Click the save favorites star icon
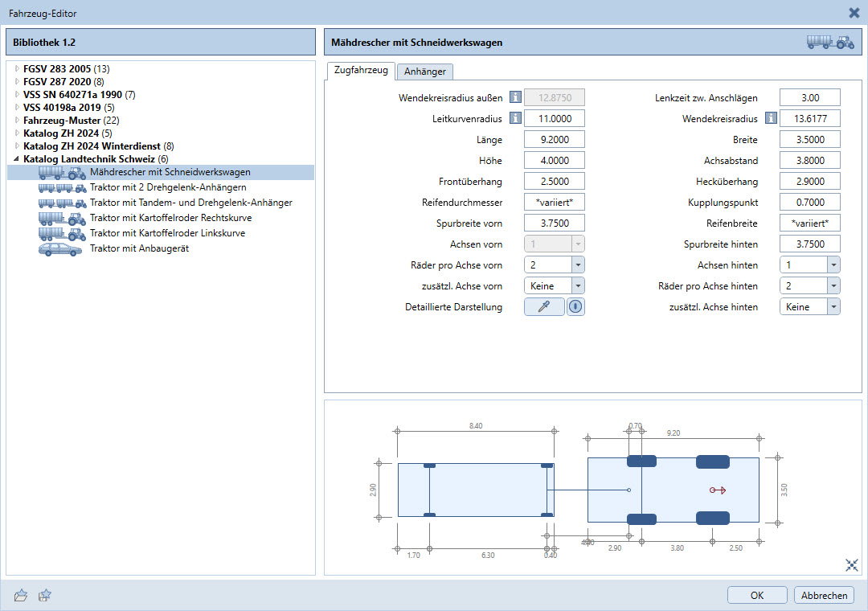The width and height of the screenshot is (868, 611). tap(45, 595)
